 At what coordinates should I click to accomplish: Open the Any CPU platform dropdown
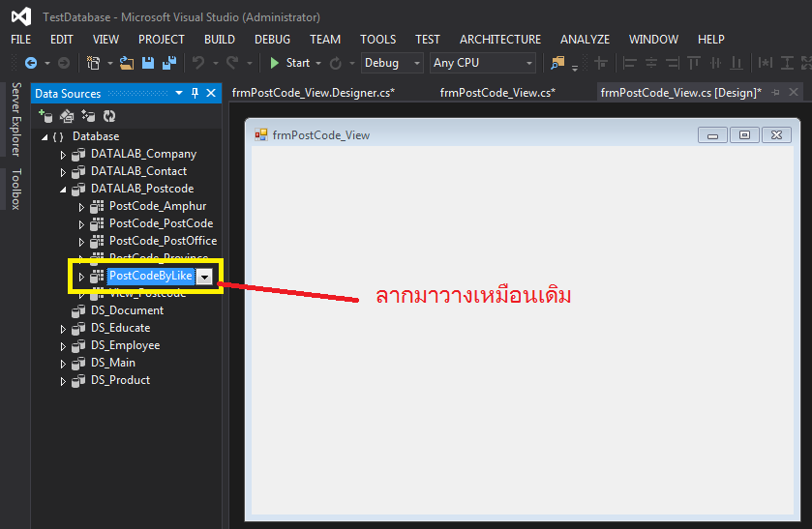point(529,63)
